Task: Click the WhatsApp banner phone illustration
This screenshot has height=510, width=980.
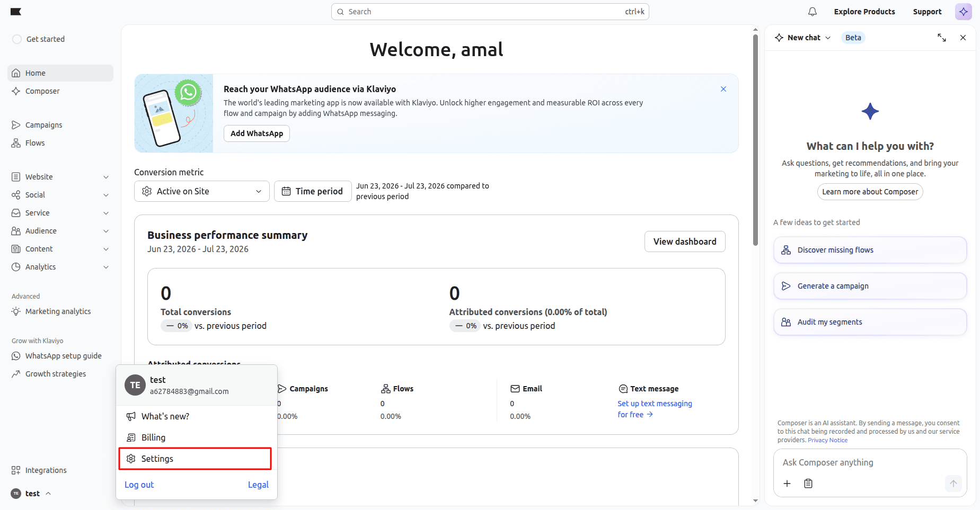Action: click(174, 113)
